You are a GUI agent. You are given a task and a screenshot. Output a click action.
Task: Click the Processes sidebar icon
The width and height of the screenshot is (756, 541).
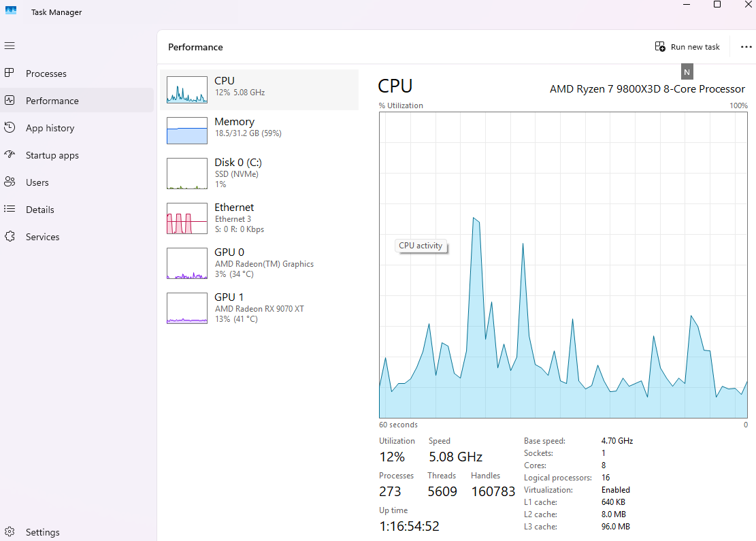tap(10, 73)
